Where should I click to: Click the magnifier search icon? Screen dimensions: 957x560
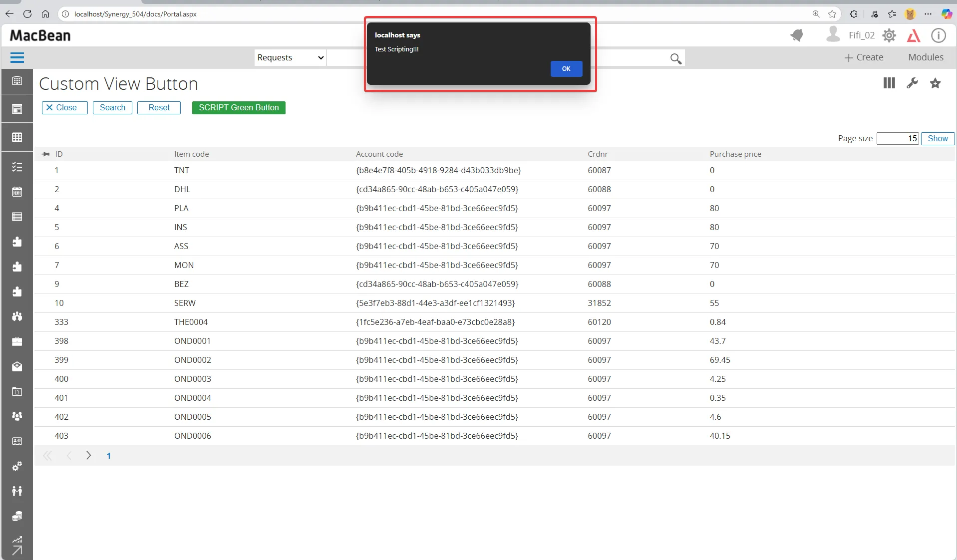[676, 58]
